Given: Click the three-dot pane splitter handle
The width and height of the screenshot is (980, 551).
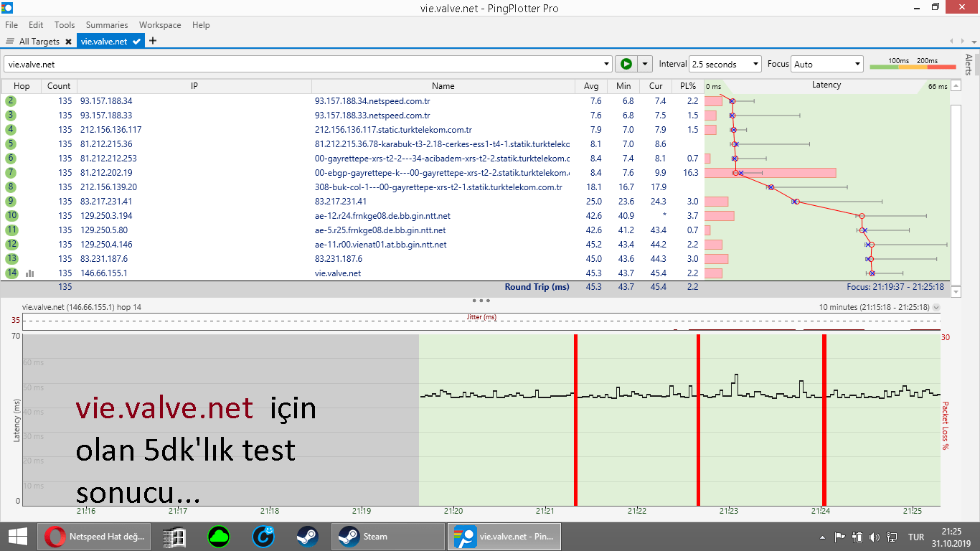Looking at the screenshot, I should pos(481,301).
